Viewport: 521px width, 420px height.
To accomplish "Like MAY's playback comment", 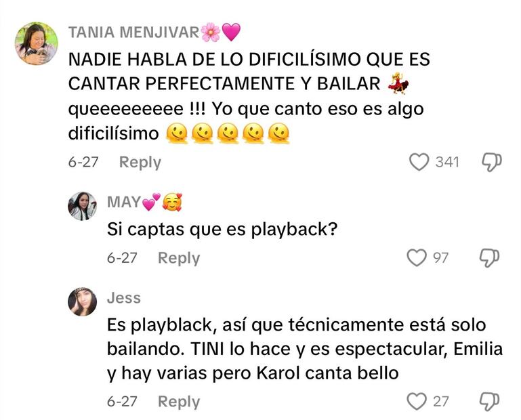I will tap(417, 258).
